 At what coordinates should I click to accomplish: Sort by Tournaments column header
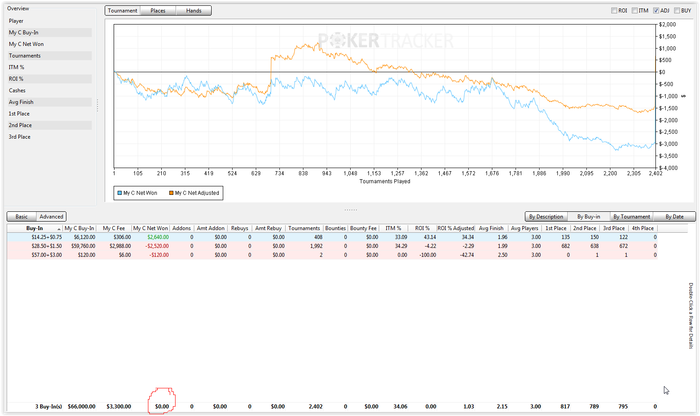point(304,228)
